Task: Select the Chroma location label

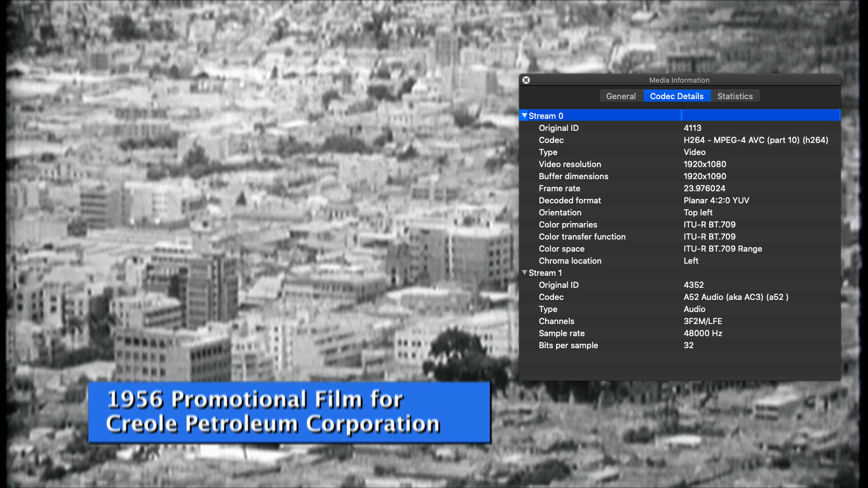Action: pos(570,261)
